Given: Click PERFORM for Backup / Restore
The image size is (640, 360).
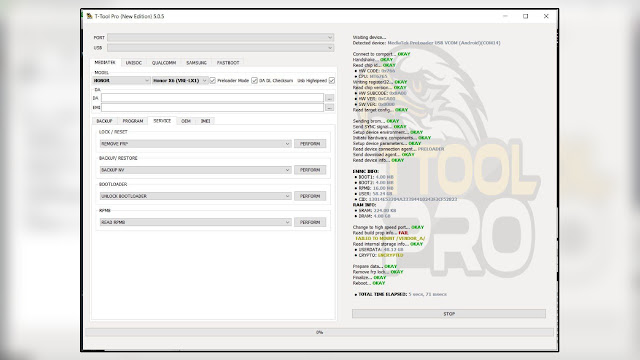Looking at the screenshot, I should [310, 170].
